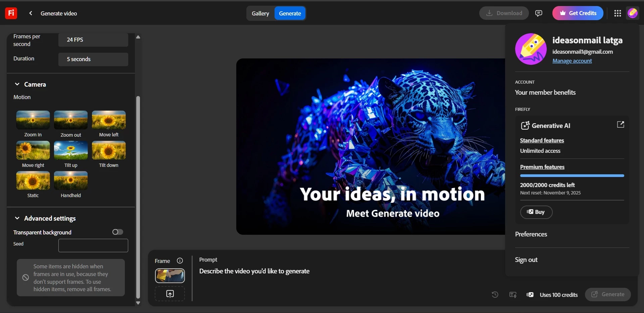Switch to the Generate tab

(290, 13)
